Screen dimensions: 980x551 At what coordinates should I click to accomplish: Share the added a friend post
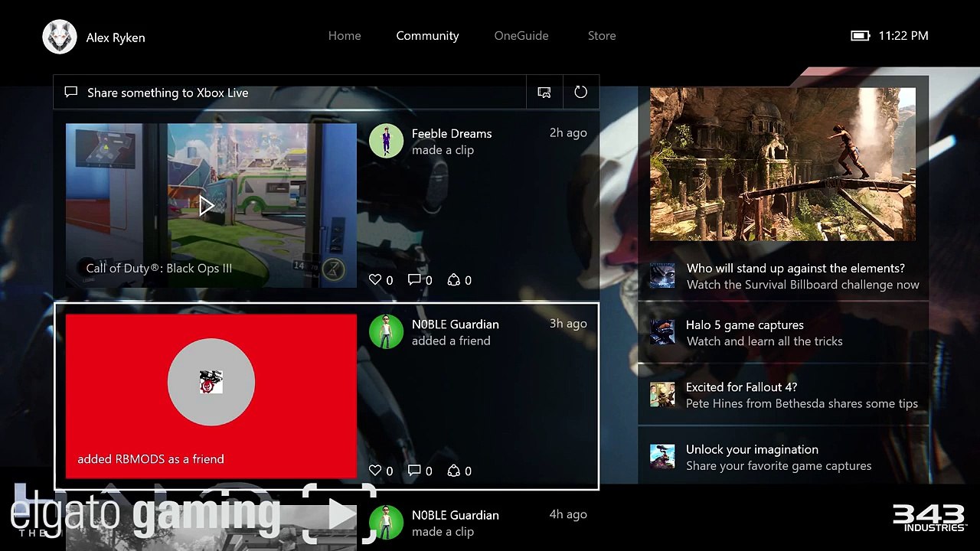pyautogui.click(x=459, y=471)
